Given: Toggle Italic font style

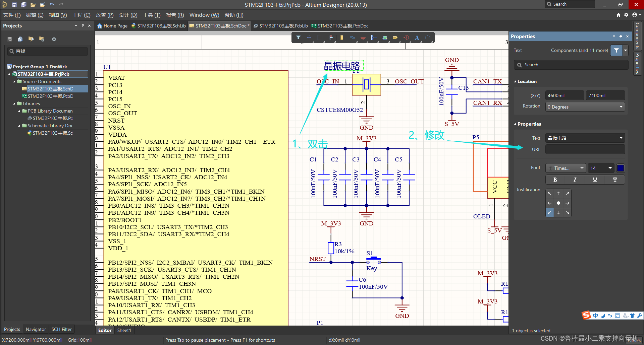Looking at the screenshot, I should coord(575,180).
